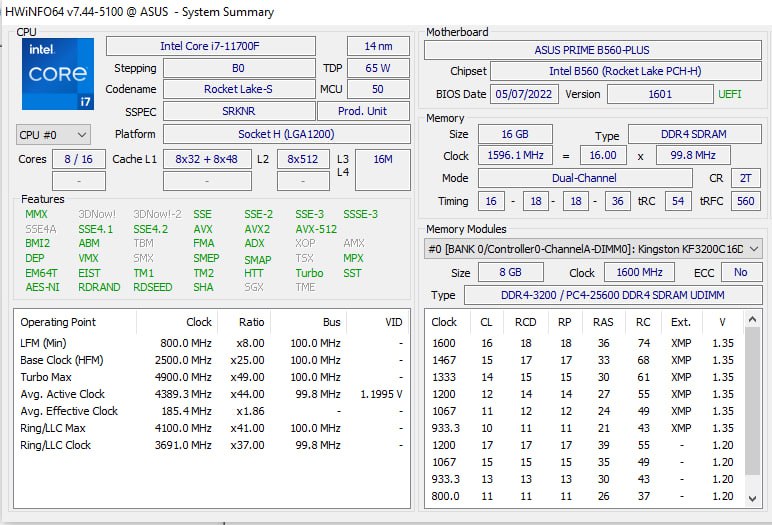Click the ASUS PRIME B560-PLUS motherboard field
Image resolution: width=772 pixels, height=525 pixels.
[592, 50]
